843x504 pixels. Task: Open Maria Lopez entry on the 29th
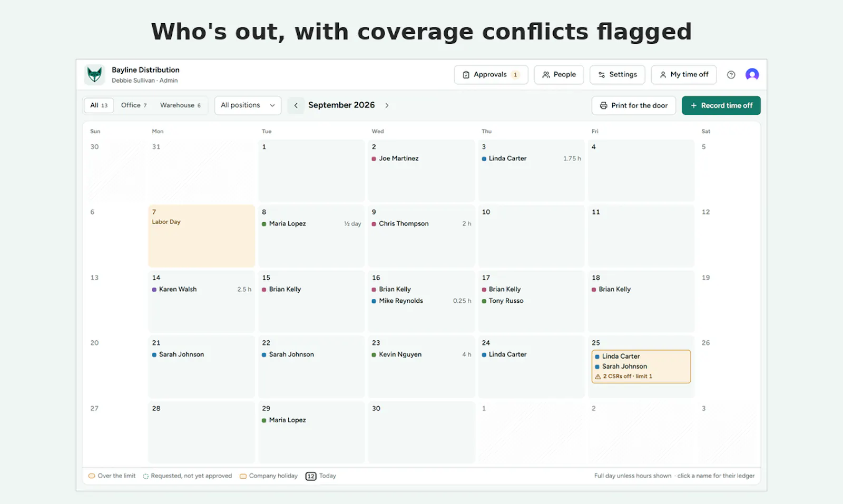tap(283, 420)
